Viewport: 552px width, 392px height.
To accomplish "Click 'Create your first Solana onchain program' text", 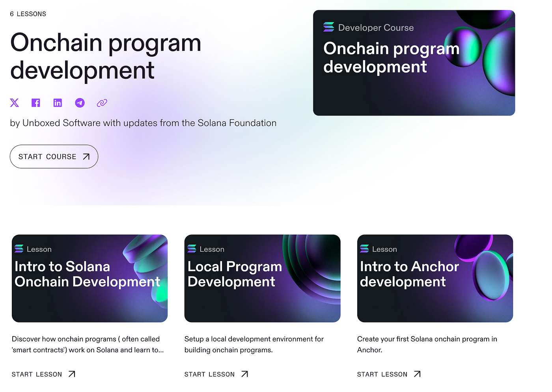I will (427, 344).
